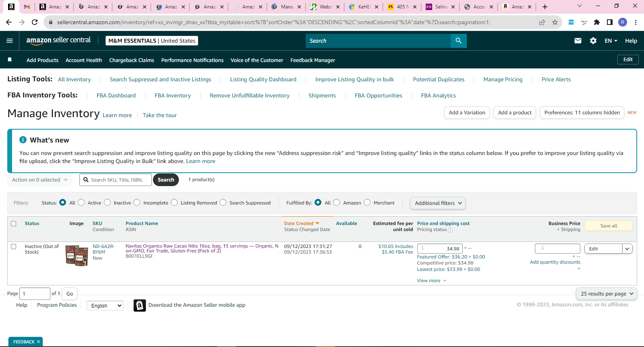Viewport: 644px width, 347px height.
Task: Click the bookmark flag icon in navigation bar
Action: (x=10, y=60)
